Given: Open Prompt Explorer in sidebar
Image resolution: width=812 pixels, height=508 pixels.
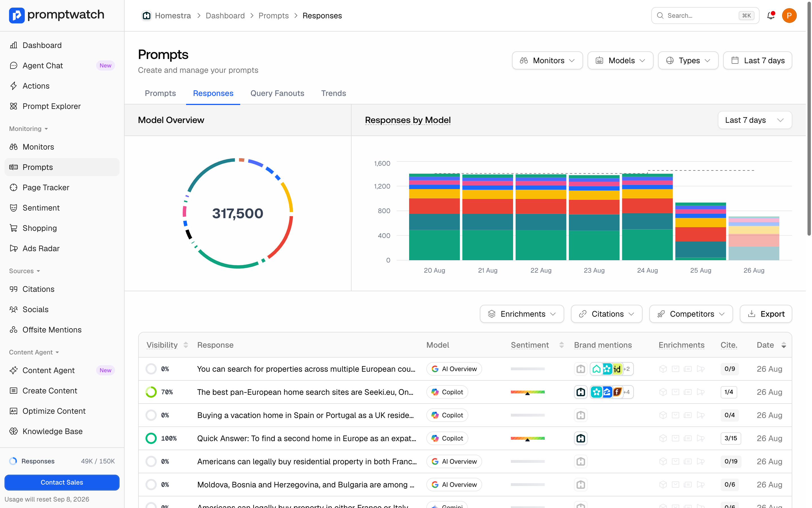Looking at the screenshot, I should [62, 106].
